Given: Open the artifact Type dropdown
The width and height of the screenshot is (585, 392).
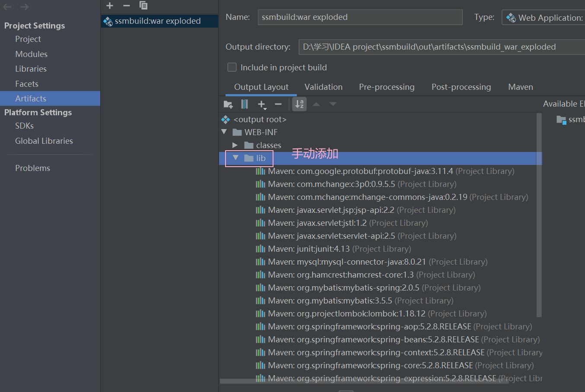Looking at the screenshot, I should point(543,17).
